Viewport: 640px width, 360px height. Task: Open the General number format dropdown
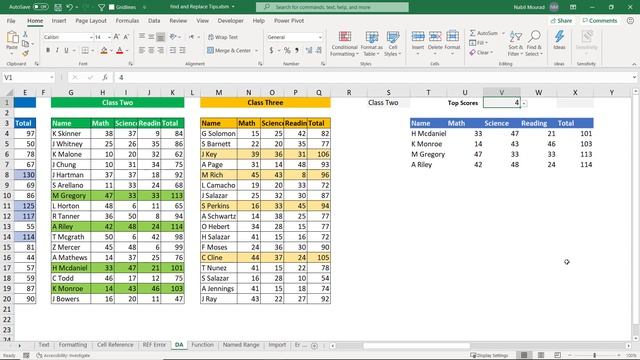click(320, 37)
